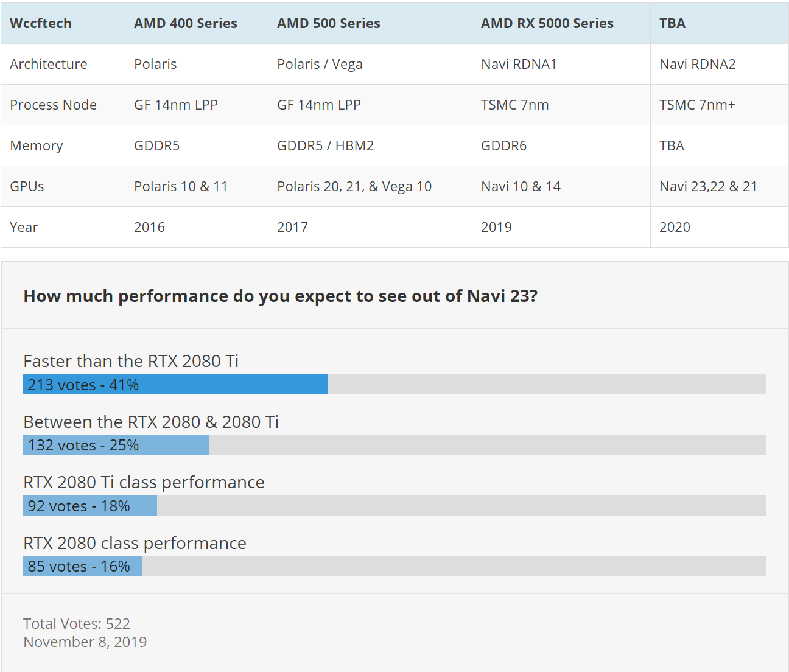Select the 'GDDR5 / HBM2' cell
Screen dimensions: 789x672
[370, 145]
